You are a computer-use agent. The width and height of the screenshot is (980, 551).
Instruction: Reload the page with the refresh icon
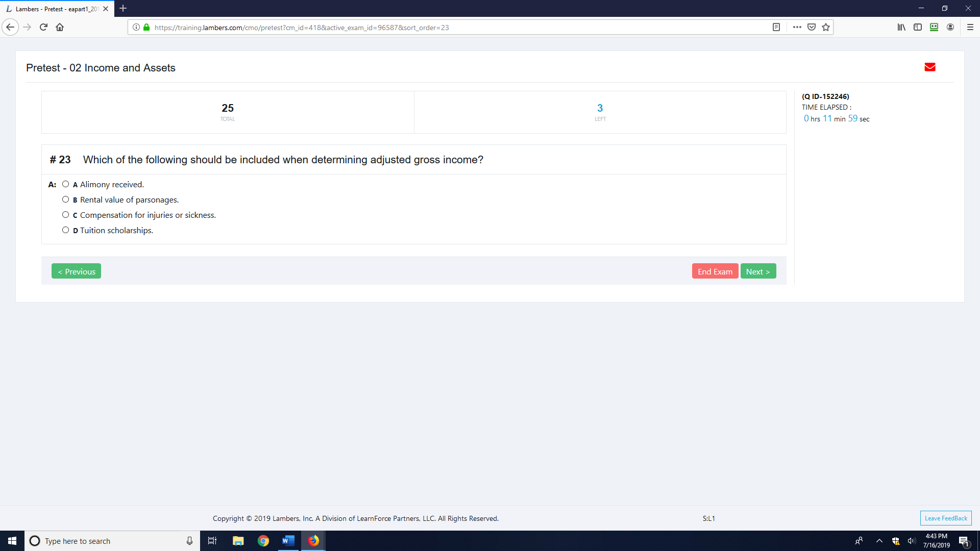point(43,28)
